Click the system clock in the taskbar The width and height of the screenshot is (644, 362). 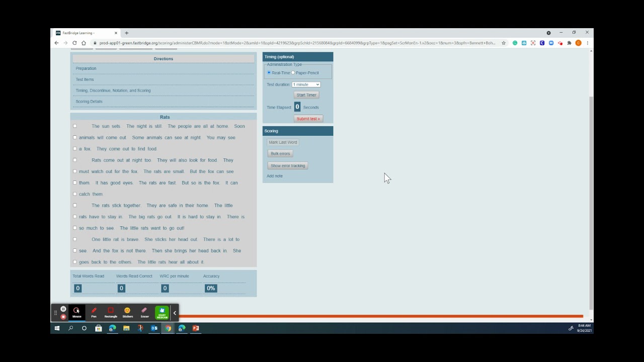click(584, 328)
